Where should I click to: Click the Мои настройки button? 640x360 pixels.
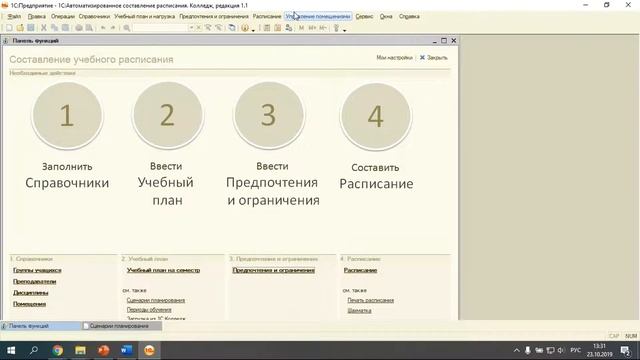[x=394, y=58]
